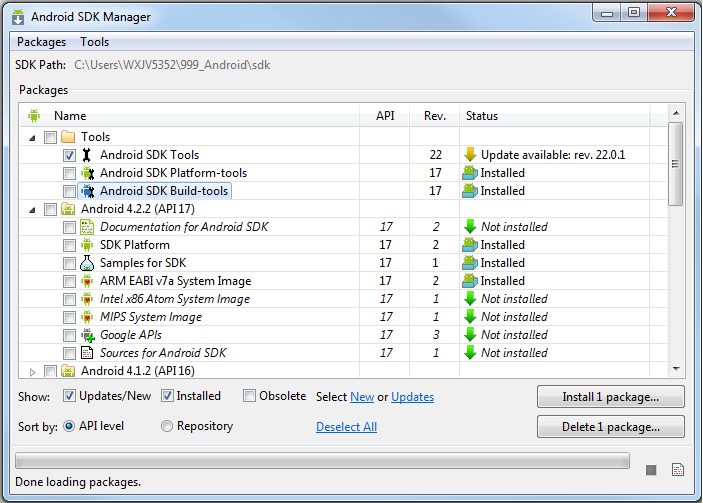Viewport: 703px width, 503px height.
Task: Collapse the Tools tree group
Action: 32,137
